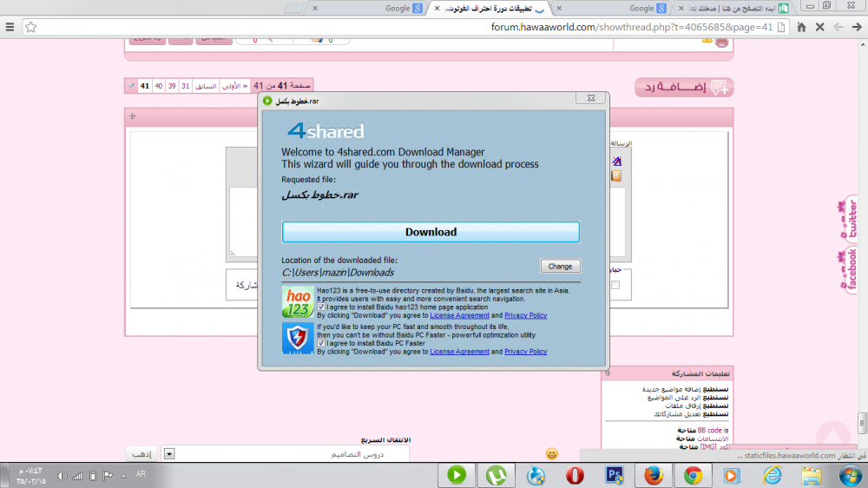Open the hao123 License Agreement link

pos(459,316)
